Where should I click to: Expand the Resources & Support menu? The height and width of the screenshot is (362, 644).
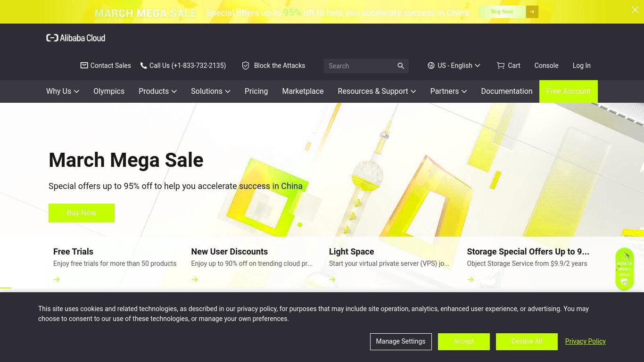pos(377,91)
